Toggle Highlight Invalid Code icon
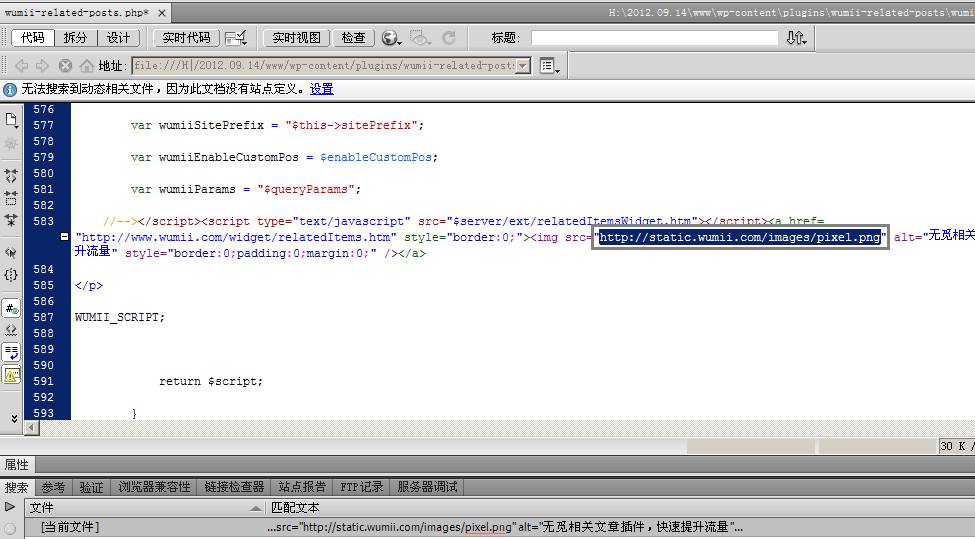The height and width of the screenshot is (539, 975). (x=11, y=330)
